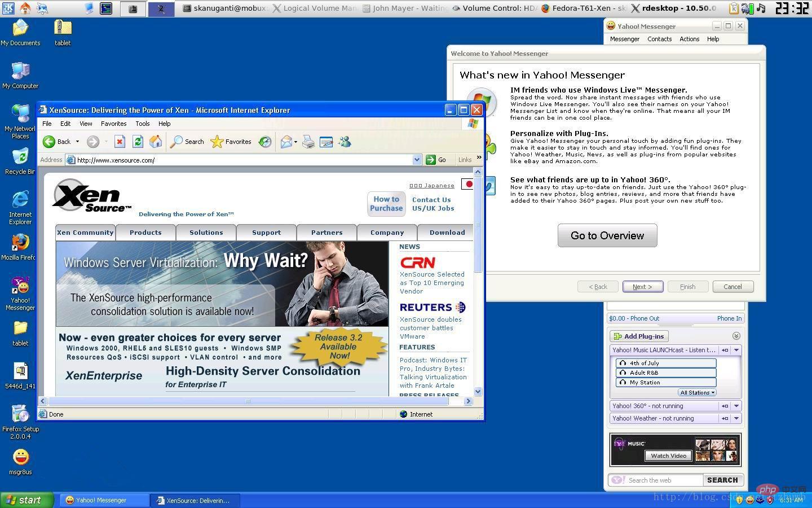Select the Firefox Setup 2.0.0.4 desktop icon

point(20,422)
